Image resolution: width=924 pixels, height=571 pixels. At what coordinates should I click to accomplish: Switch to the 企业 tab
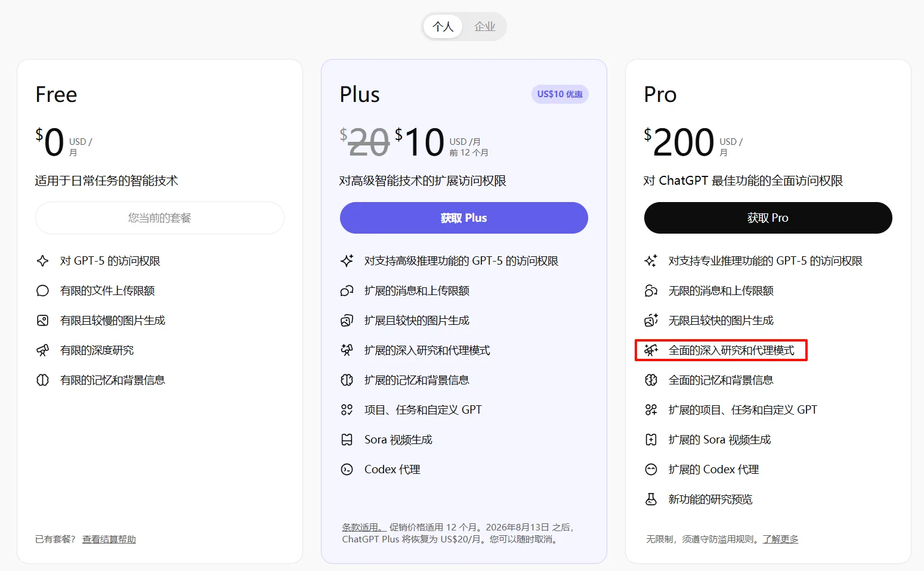[x=484, y=26]
